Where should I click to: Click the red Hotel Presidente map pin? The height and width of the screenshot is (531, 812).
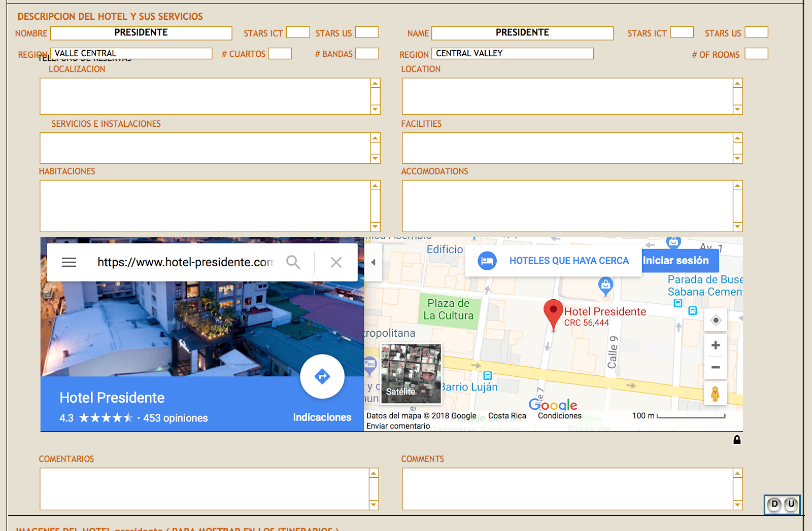(553, 314)
